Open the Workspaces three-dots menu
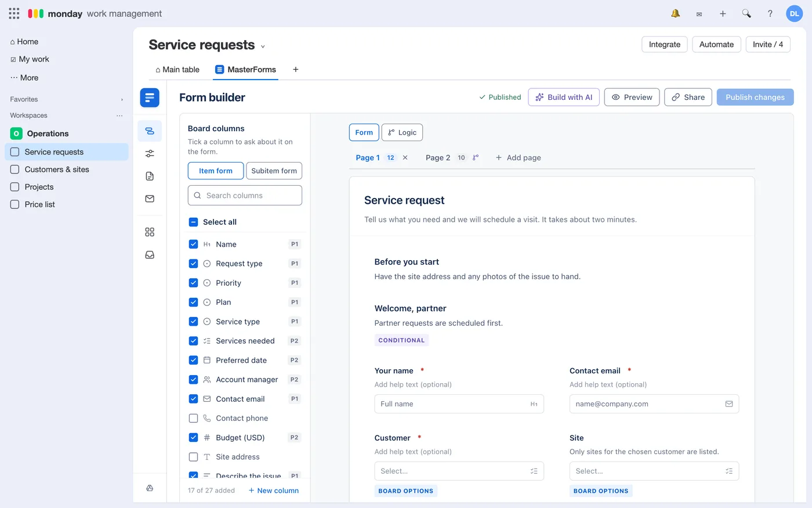The height and width of the screenshot is (508, 812). 119,116
